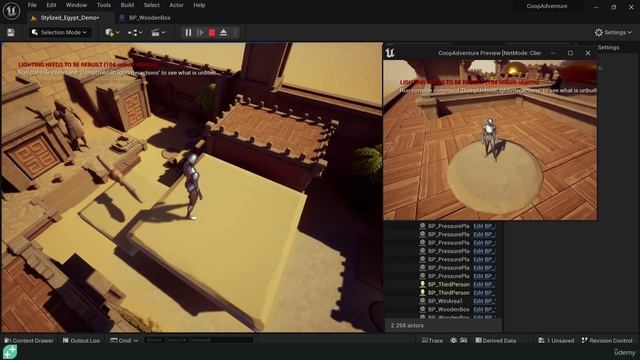Click the screenshot icon left of Derived Data
This screenshot has height=360, width=640.
click(464, 340)
